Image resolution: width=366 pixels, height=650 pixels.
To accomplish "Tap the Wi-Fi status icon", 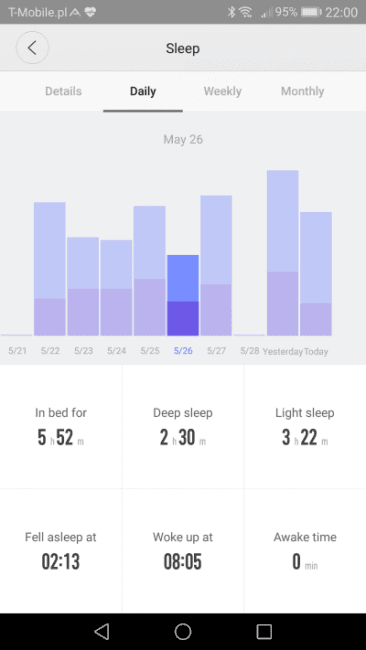I will (246, 12).
